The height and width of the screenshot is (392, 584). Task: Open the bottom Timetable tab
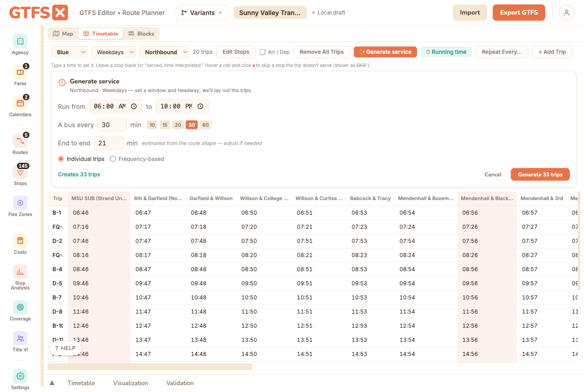(81, 383)
